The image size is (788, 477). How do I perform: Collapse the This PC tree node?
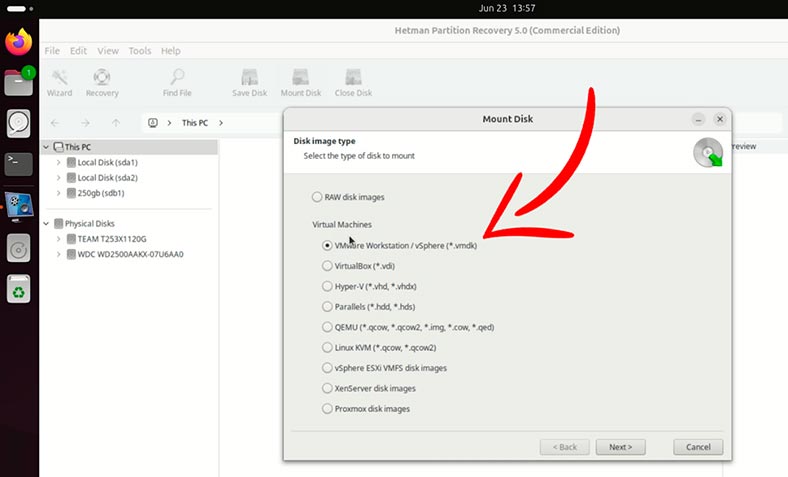46,147
